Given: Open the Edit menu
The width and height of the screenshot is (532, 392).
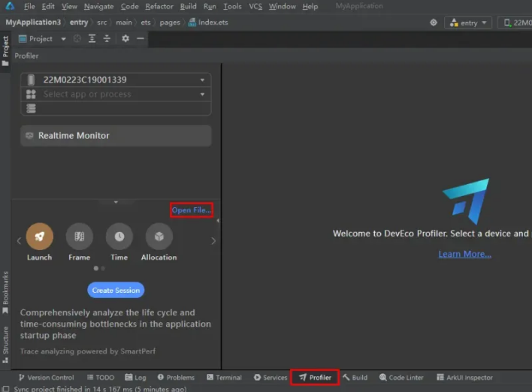Looking at the screenshot, I should [x=48, y=6].
